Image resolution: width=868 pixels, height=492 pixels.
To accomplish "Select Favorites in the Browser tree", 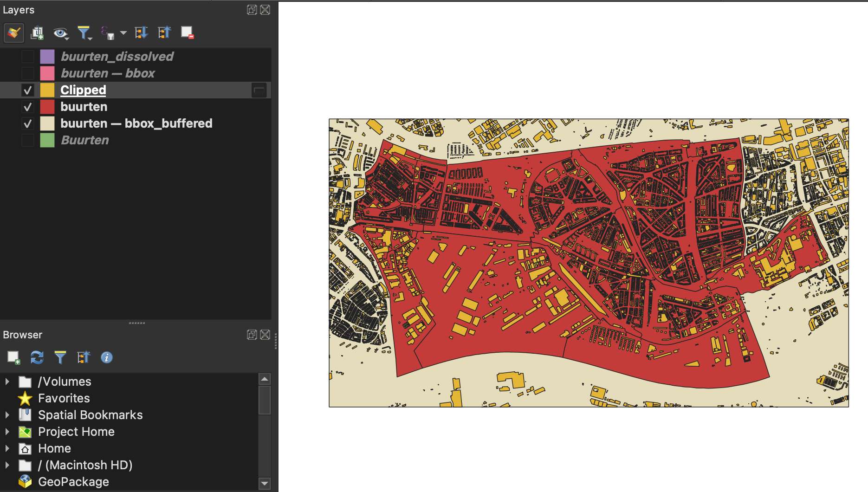I will click(x=64, y=398).
